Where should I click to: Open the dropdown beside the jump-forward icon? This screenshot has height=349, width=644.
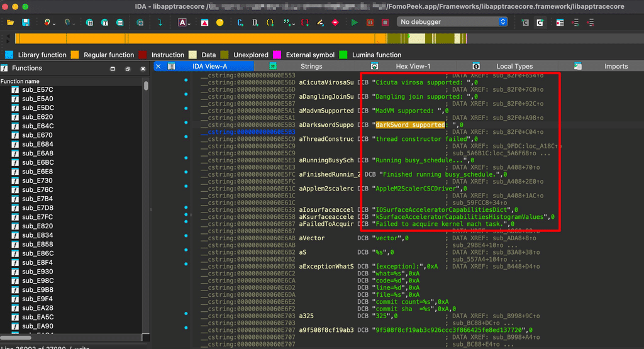tap(74, 24)
